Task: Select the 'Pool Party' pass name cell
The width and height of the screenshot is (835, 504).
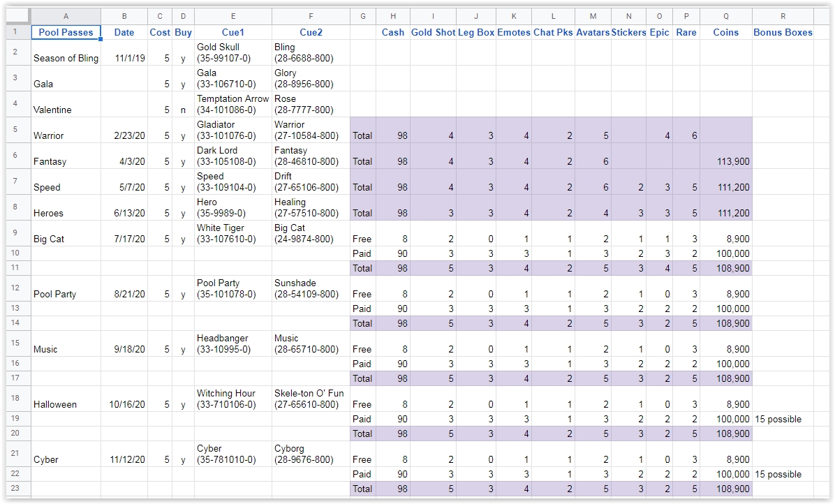Action: point(66,288)
